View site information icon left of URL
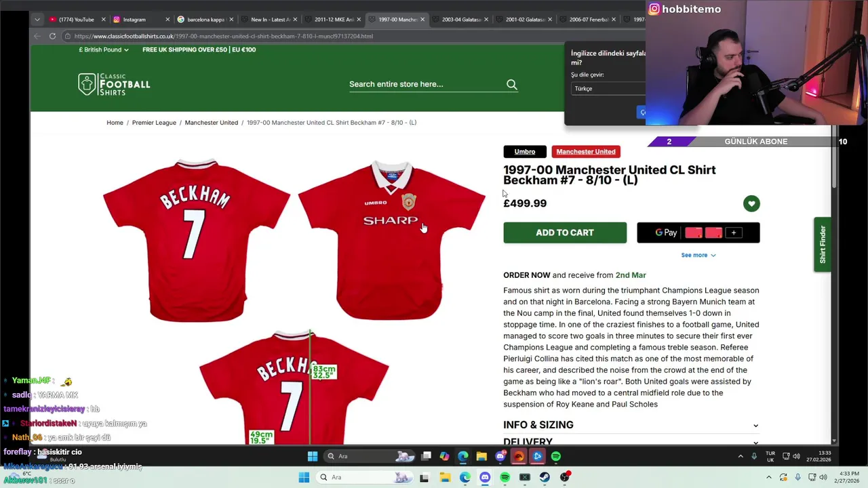The height and width of the screenshot is (488, 868). pyautogui.click(x=68, y=36)
